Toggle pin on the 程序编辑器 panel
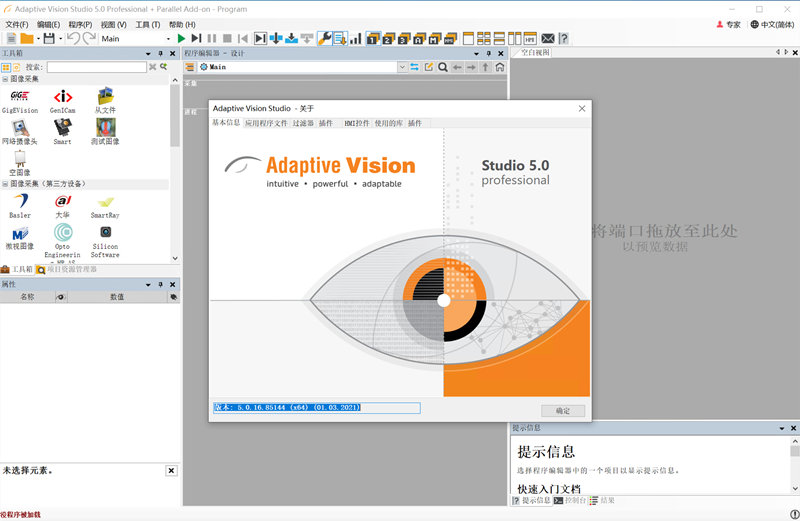Viewport: 800px width, 521px height. click(489, 53)
